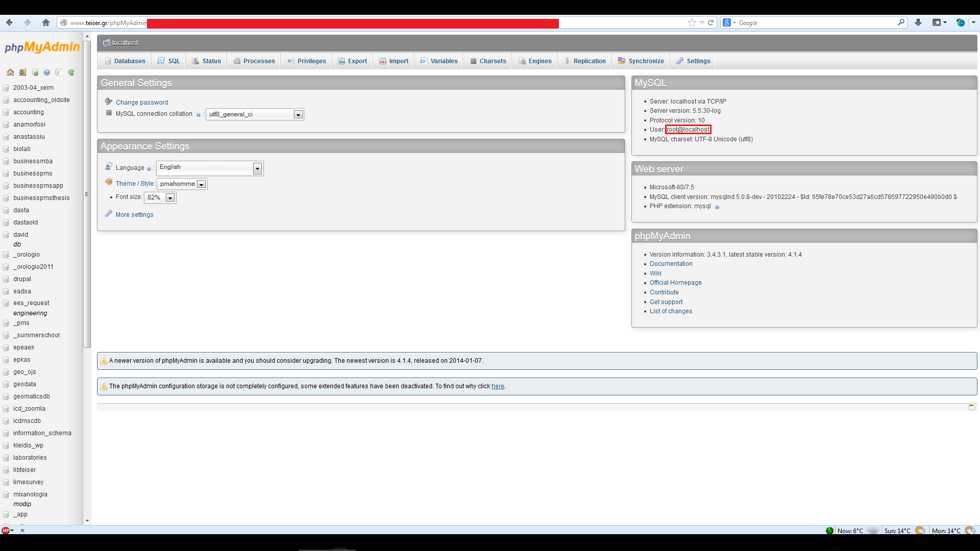Click the browser Back arrow
This screenshot has width=980, height=551.
click(9, 22)
